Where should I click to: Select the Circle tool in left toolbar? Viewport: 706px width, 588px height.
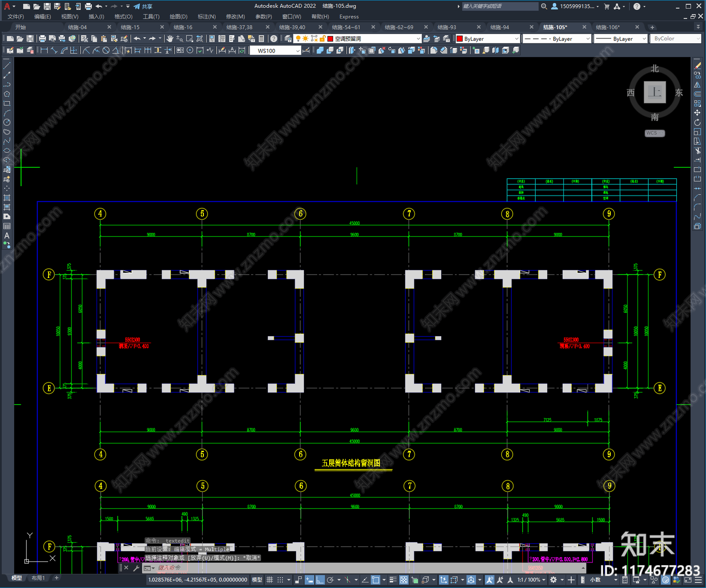(x=7, y=122)
